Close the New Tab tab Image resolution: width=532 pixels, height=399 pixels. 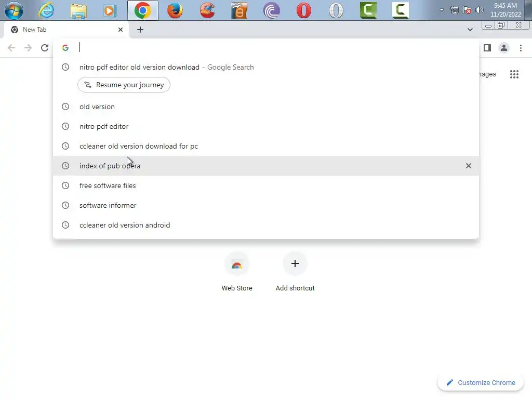[121, 30]
